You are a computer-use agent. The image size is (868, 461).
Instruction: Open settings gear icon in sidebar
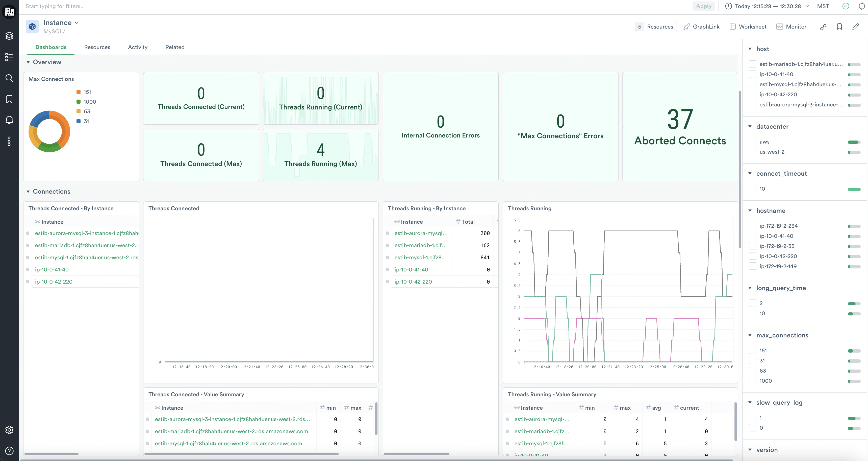click(x=9, y=430)
